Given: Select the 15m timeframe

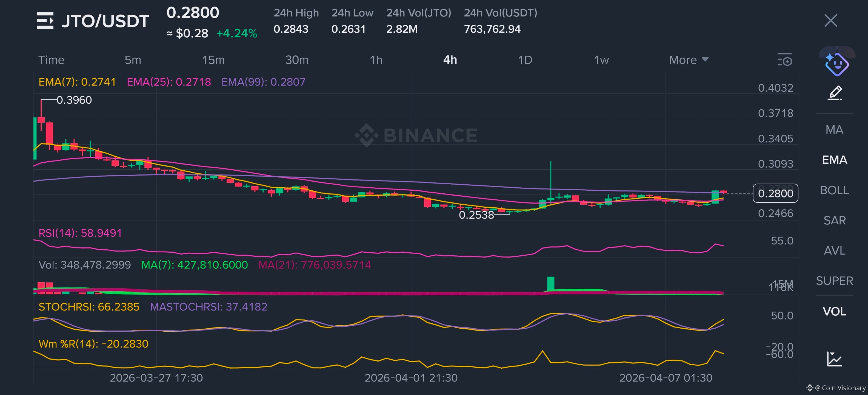Looking at the screenshot, I should tap(213, 60).
